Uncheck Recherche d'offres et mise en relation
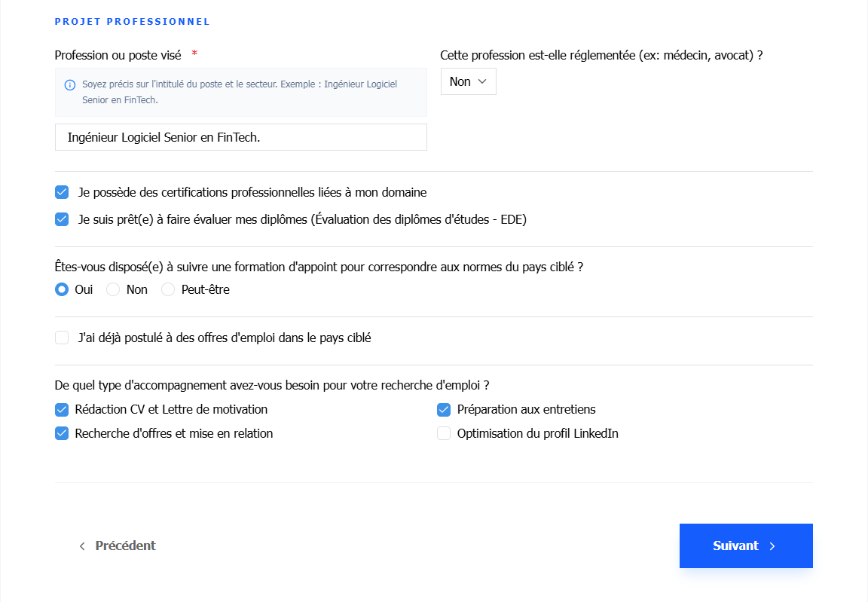Image resolution: width=868 pixels, height=602 pixels. coord(62,433)
